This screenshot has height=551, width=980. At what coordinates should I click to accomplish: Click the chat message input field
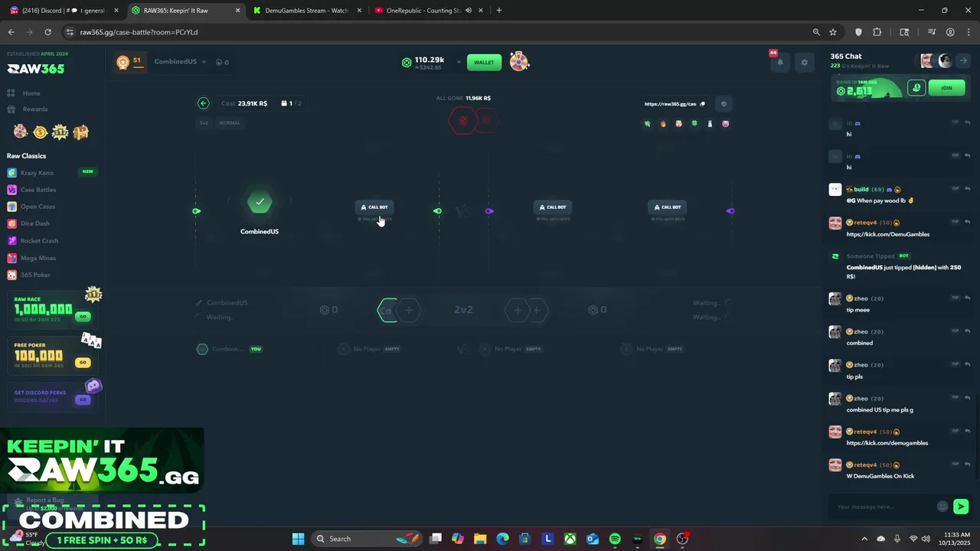coord(884,507)
